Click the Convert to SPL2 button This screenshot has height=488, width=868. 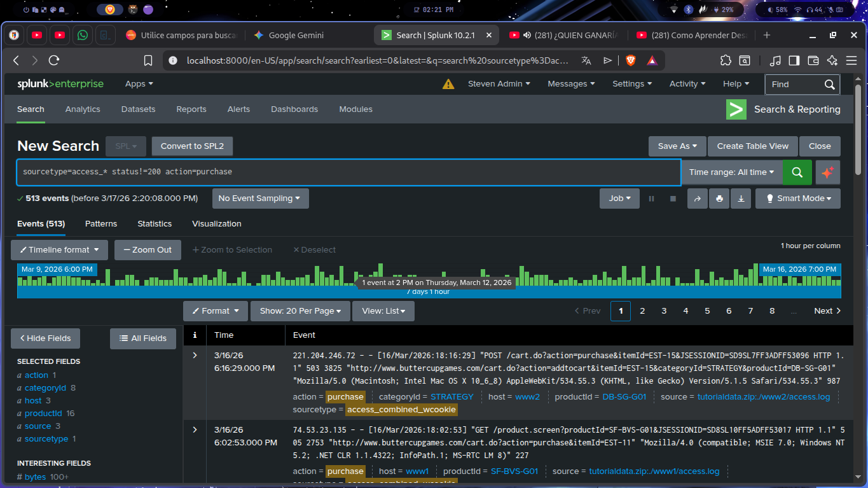(192, 146)
